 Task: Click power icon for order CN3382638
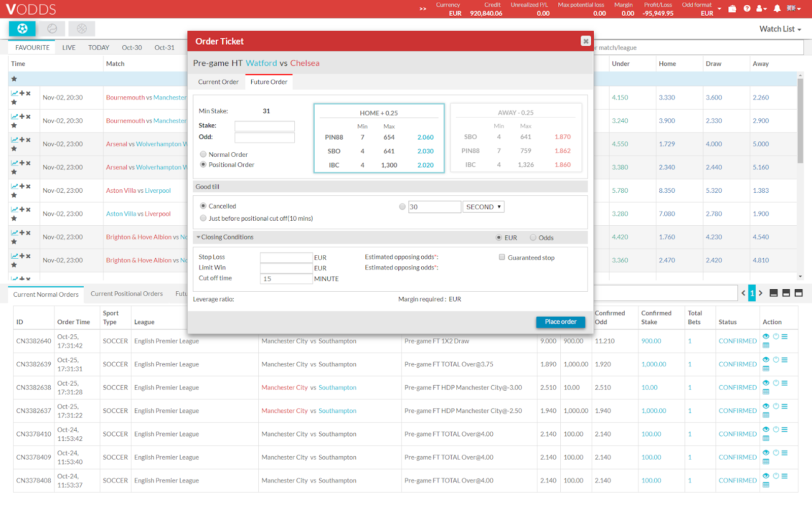(x=776, y=383)
